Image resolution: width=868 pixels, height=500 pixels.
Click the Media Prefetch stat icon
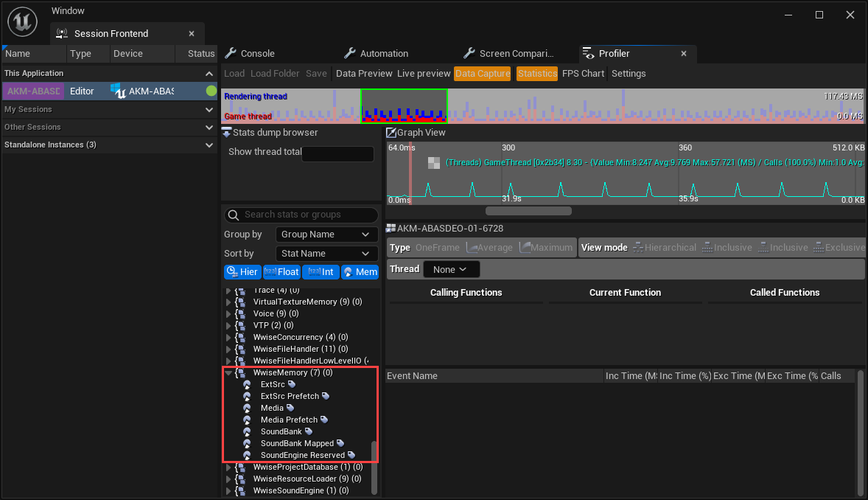tap(247, 420)
